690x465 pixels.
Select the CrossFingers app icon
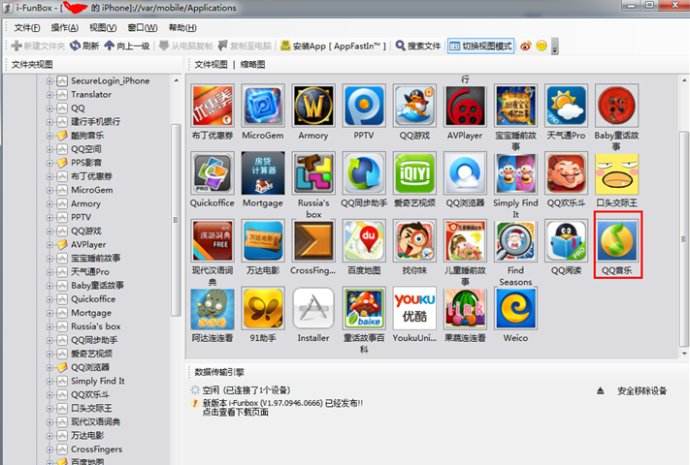coord(313,241)
